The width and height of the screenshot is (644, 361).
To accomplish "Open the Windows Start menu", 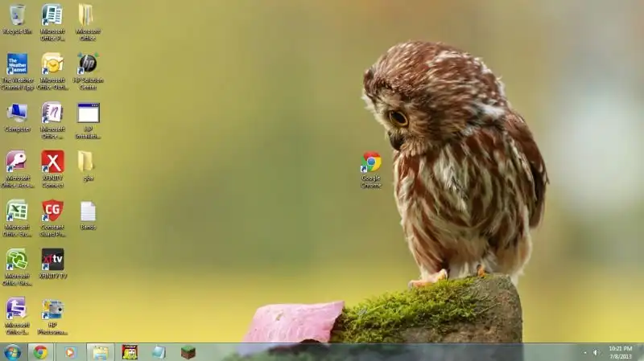I will 12,352.
